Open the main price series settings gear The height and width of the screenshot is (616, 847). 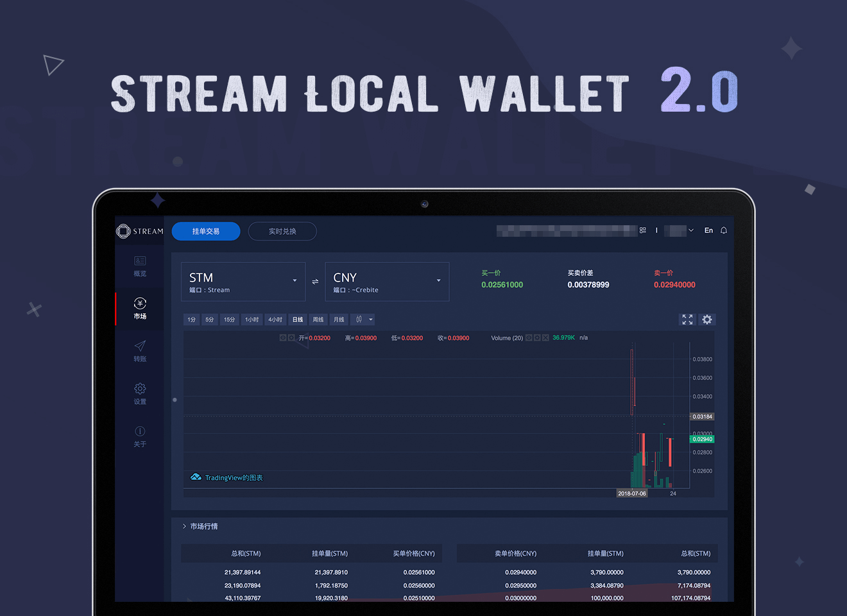291,338
